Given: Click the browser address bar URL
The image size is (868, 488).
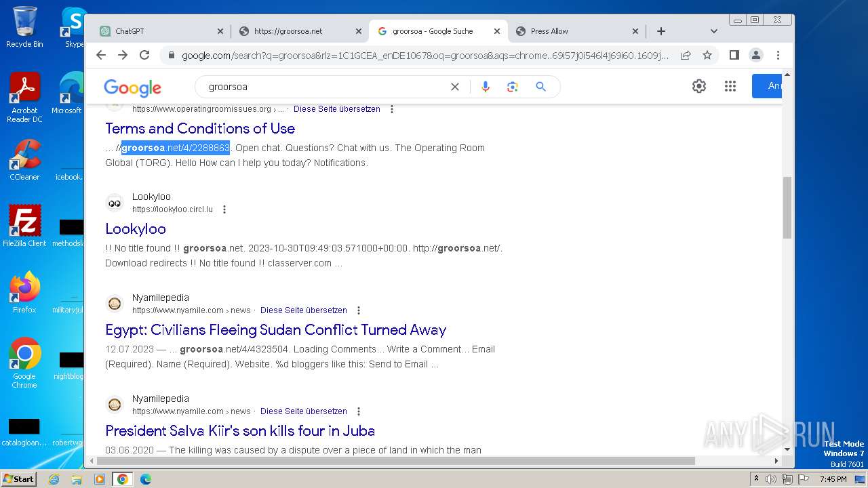Looking at the screenshot, I should pyautogui.click(x=425, y=56).
